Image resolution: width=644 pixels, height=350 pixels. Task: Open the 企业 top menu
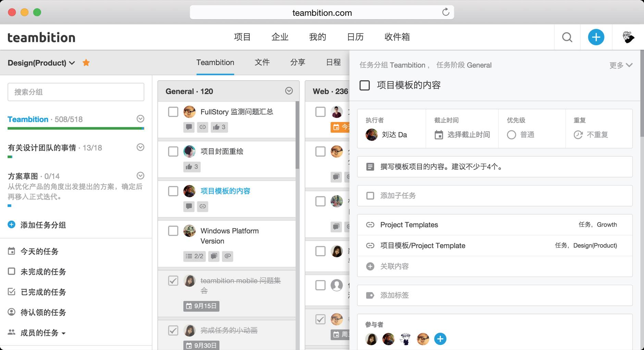tap(280, 37)
